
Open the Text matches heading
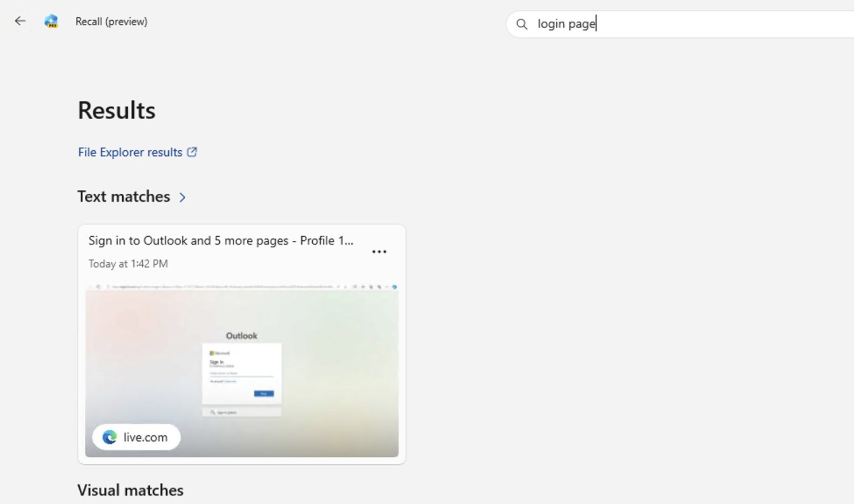click(x=124, y=197)
